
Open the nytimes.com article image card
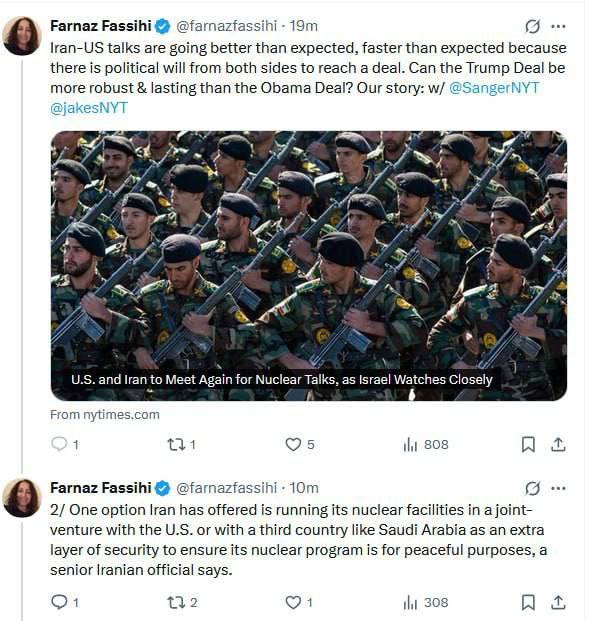click(309, 265)
